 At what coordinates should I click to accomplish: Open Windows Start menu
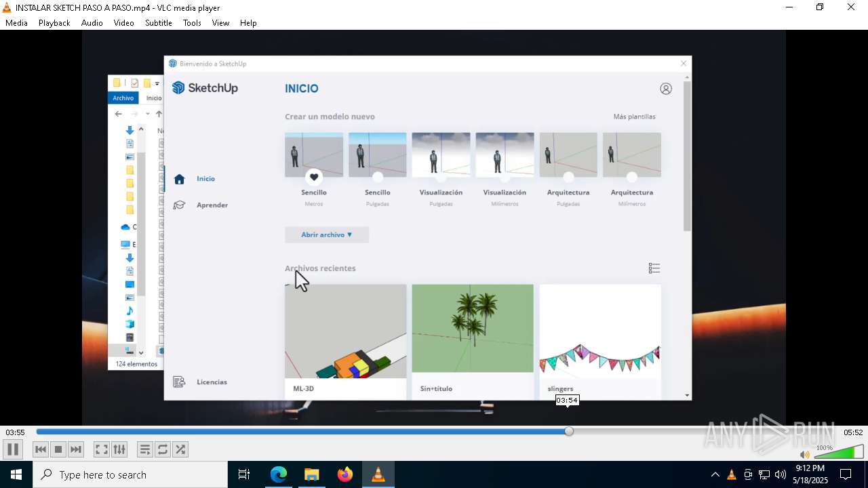(x=16, y=474)
